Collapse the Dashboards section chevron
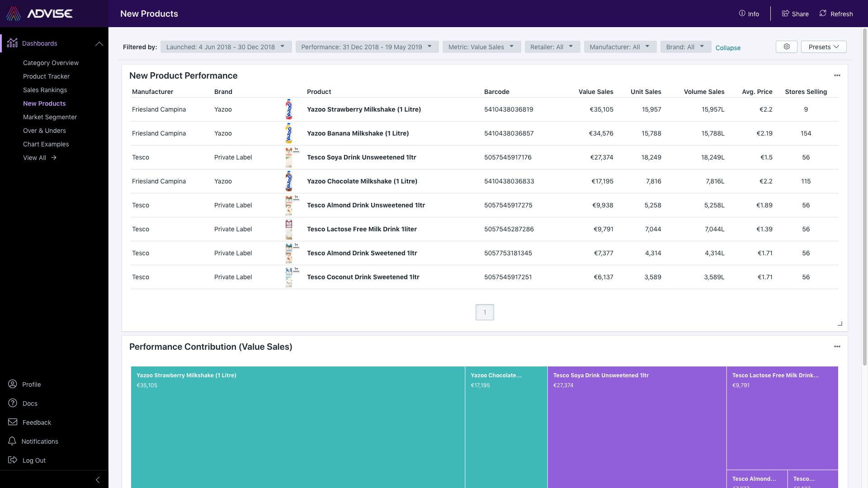This screenshot has height=488, width=868. [99, 43]
